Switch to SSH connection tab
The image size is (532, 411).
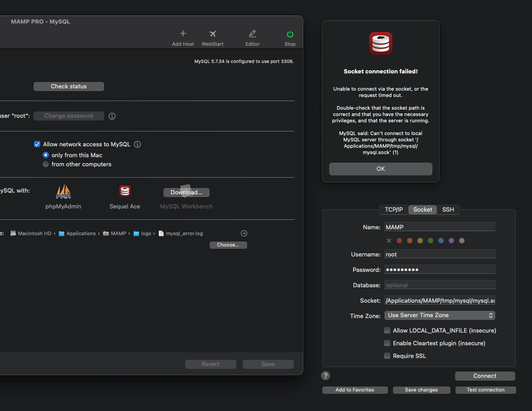click(x=448, y=210)
